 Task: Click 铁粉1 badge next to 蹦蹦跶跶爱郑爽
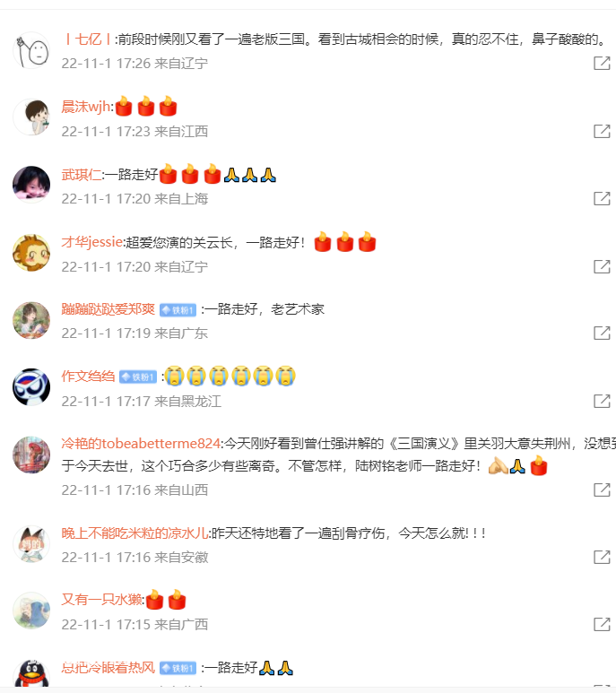pos(178,310)
